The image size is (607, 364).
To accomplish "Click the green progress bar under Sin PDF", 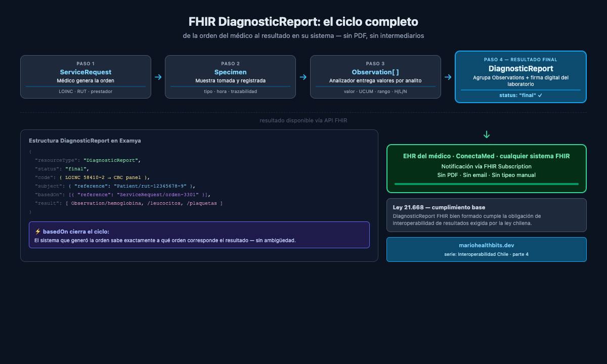I will pyautogui.click(x=486, y=185).
